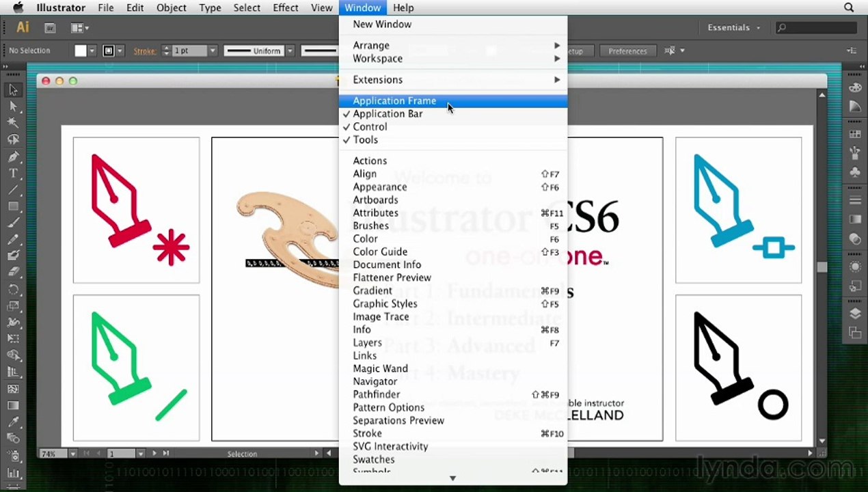Select the Pen tool
This screenshot has width=868, height=492.
[x=13, y=156]
